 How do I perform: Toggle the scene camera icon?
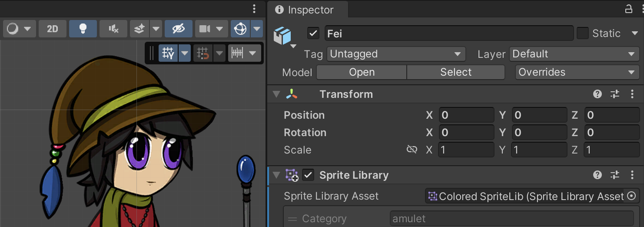(x=205, y=29)
